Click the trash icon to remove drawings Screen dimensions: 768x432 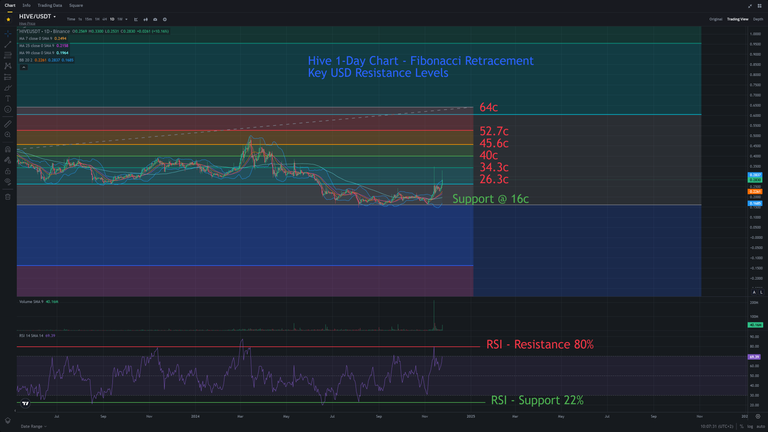[8, 197]
